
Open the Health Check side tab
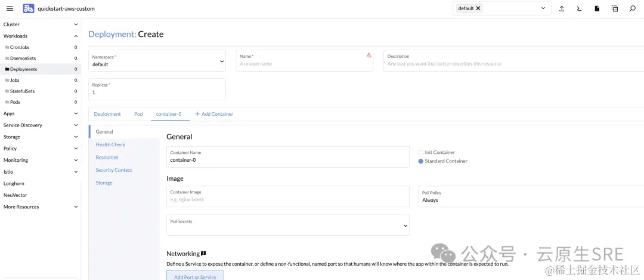point(124,144)
